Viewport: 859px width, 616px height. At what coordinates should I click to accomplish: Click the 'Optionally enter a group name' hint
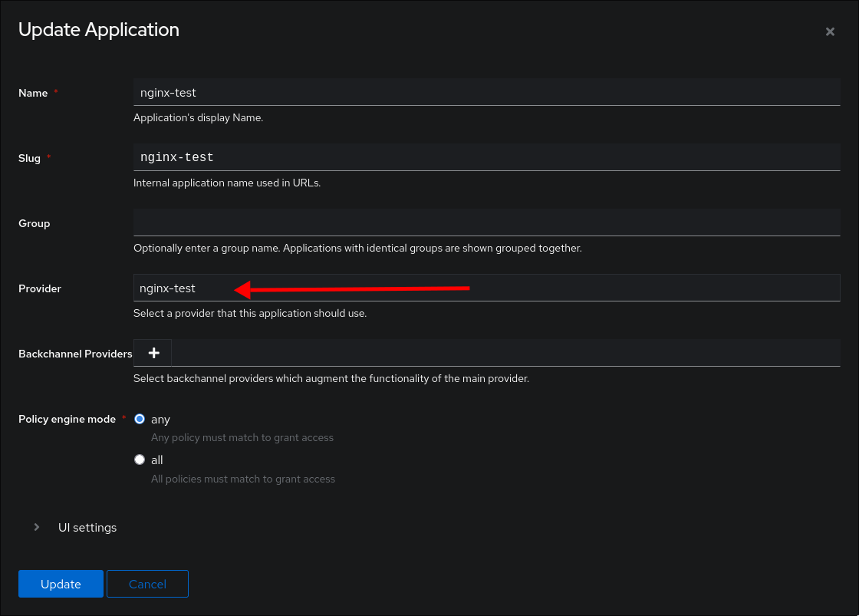click(x=357, y=249)
